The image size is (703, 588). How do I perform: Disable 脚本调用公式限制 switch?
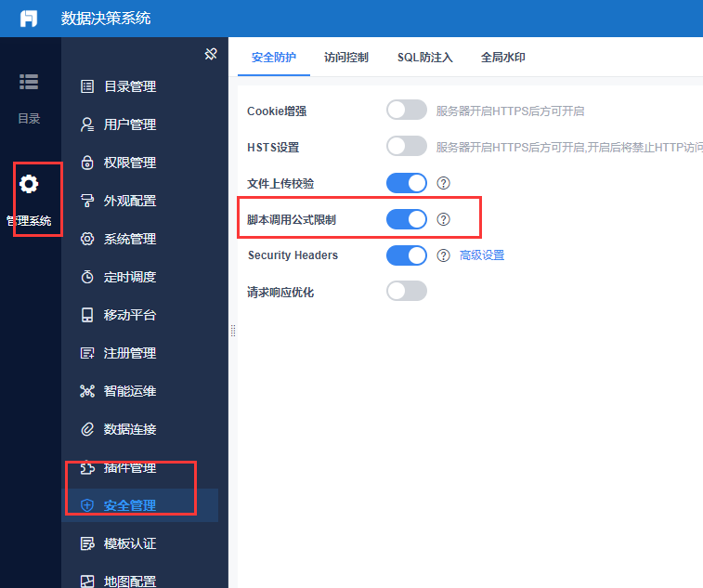click(407, 219)
